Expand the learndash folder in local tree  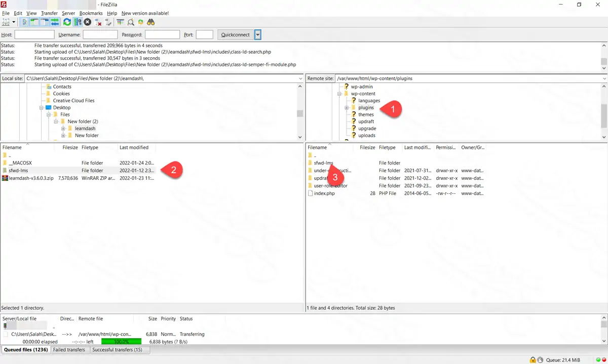tap(63, 129)
